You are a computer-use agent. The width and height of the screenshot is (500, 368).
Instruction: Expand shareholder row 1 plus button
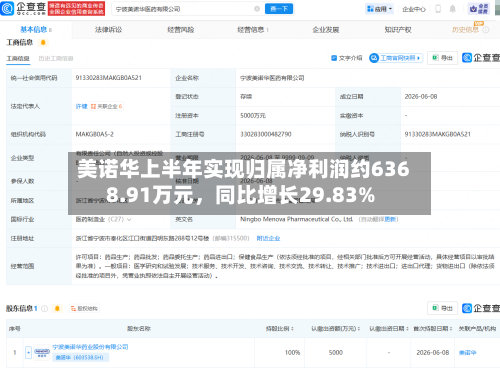click(x=29, y=352)
